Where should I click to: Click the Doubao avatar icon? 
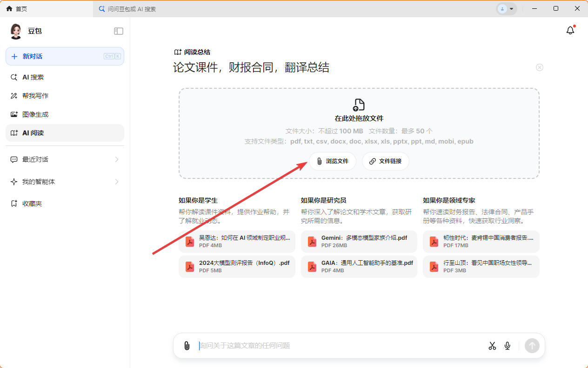(x=16, y=31)
